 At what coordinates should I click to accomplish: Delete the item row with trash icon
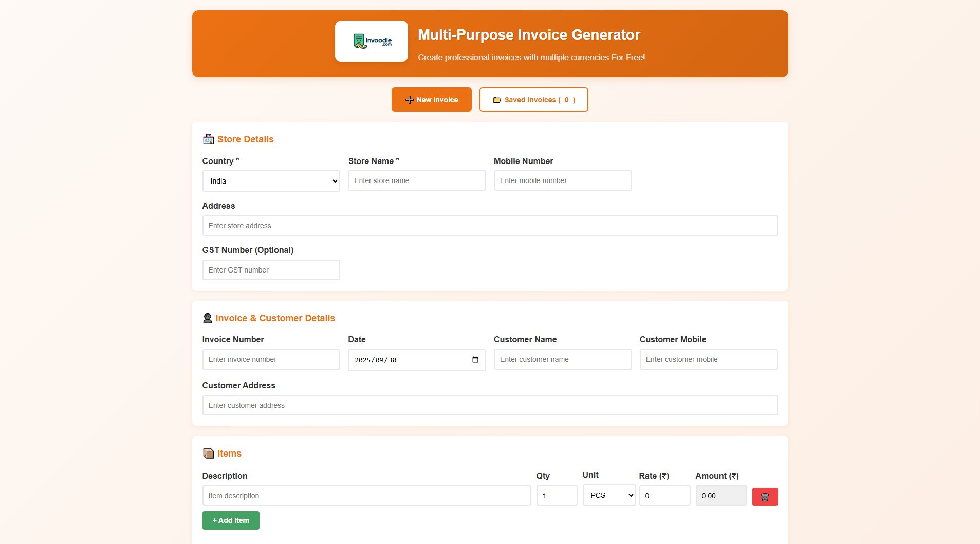(x=764, y=497)
